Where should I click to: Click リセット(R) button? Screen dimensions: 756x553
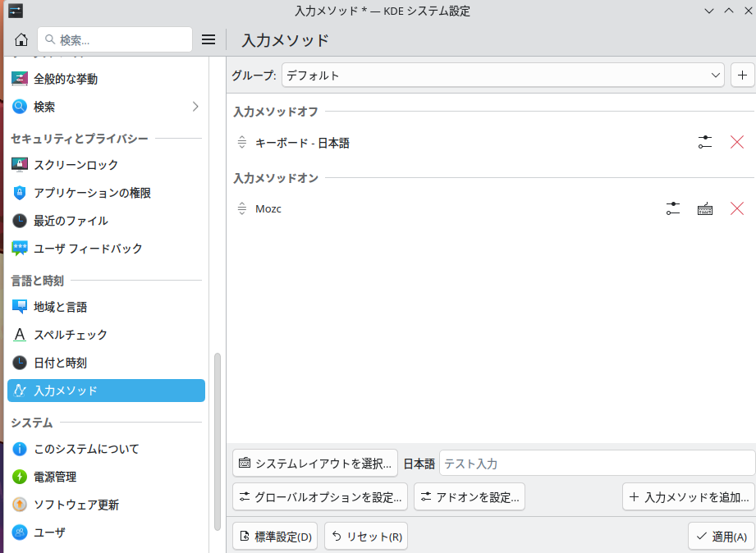[366, 536]
